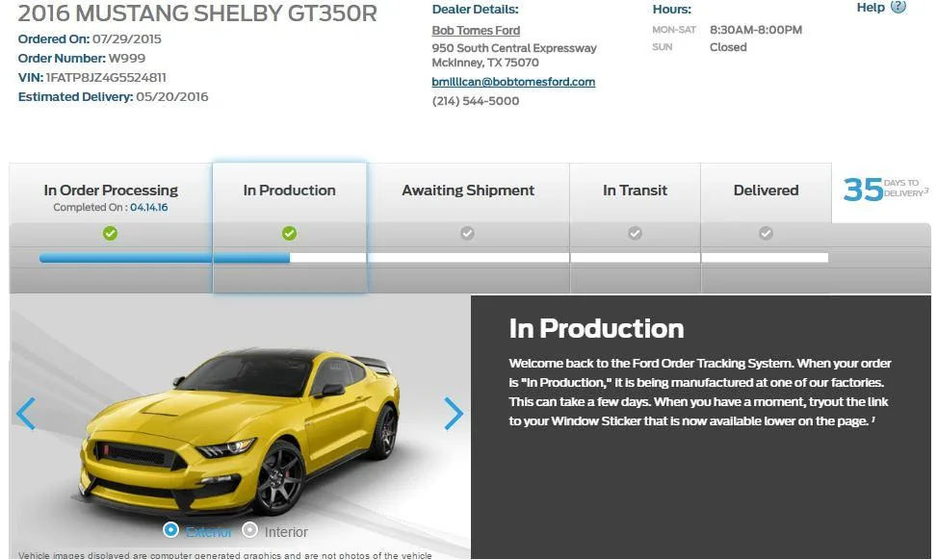Click the Ordered On 07/29/2015 text
Image resolution: width=937 pixels, height=560 pixels.
90,38
